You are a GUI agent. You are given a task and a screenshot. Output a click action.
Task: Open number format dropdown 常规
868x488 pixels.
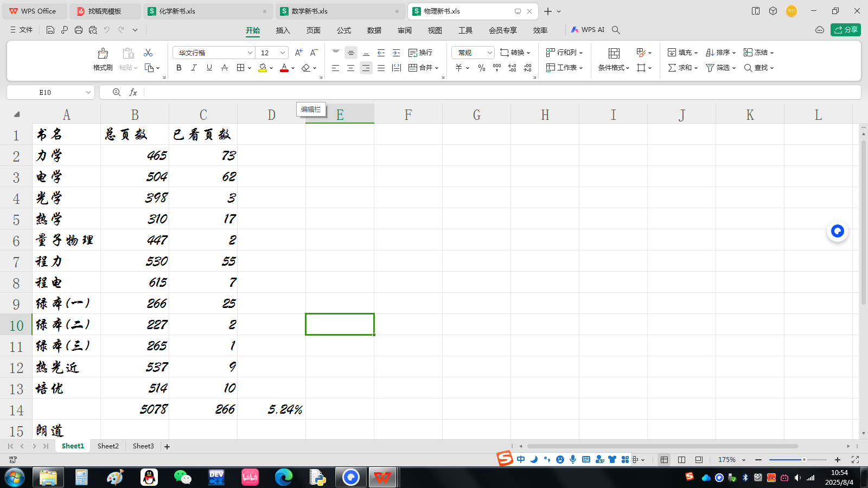click(490, 53)
